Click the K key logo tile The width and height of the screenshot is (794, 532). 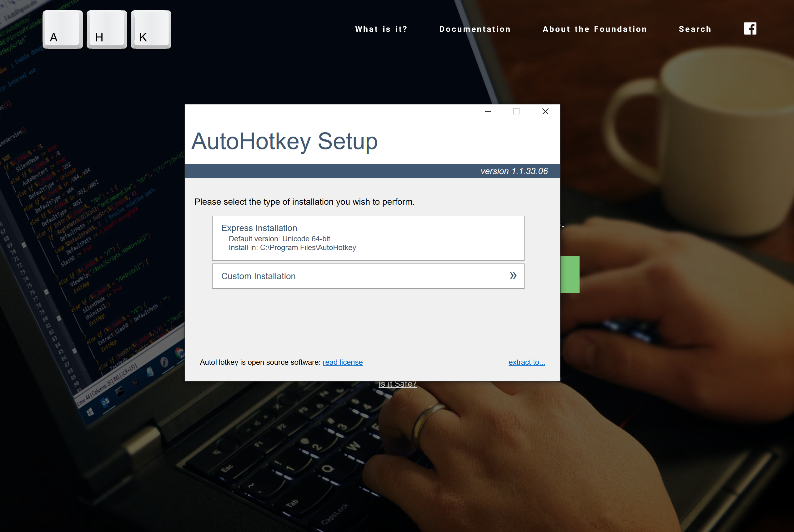(x=151, y=29)
